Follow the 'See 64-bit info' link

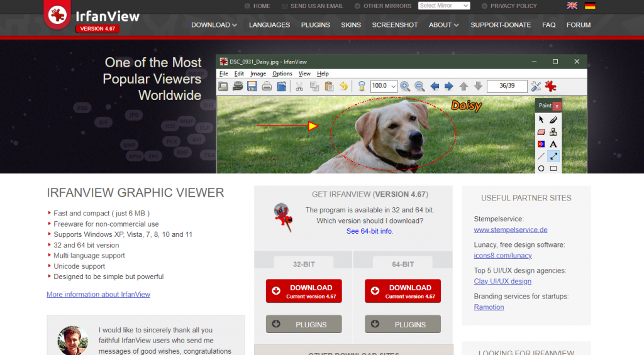click(x=369, y=231)
